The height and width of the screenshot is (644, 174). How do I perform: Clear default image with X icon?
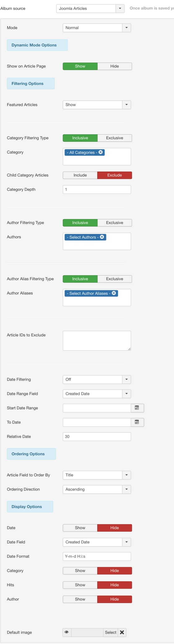click(122, 632)
